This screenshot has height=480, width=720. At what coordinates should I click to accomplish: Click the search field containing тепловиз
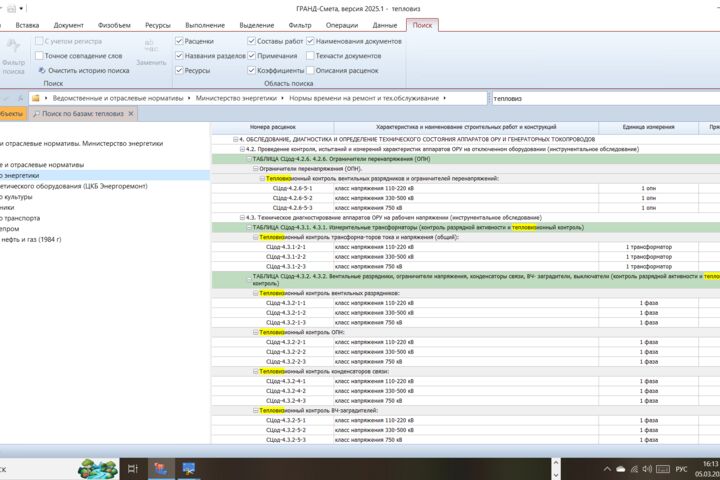[x=606, y=98]
